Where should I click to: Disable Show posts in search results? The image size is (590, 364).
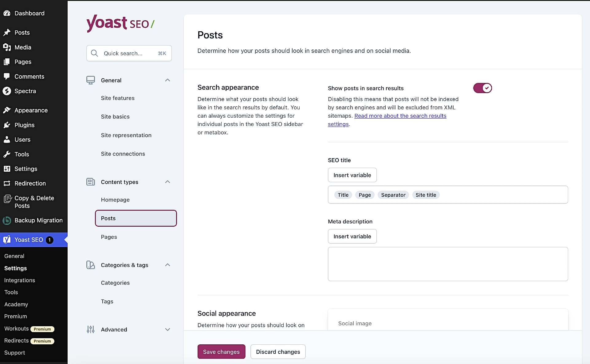(x=482, y=88)
